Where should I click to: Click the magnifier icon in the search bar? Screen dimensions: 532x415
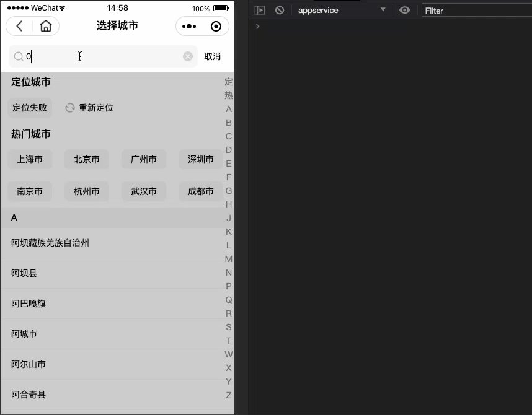pyautogui.click(x=19, y=56)
